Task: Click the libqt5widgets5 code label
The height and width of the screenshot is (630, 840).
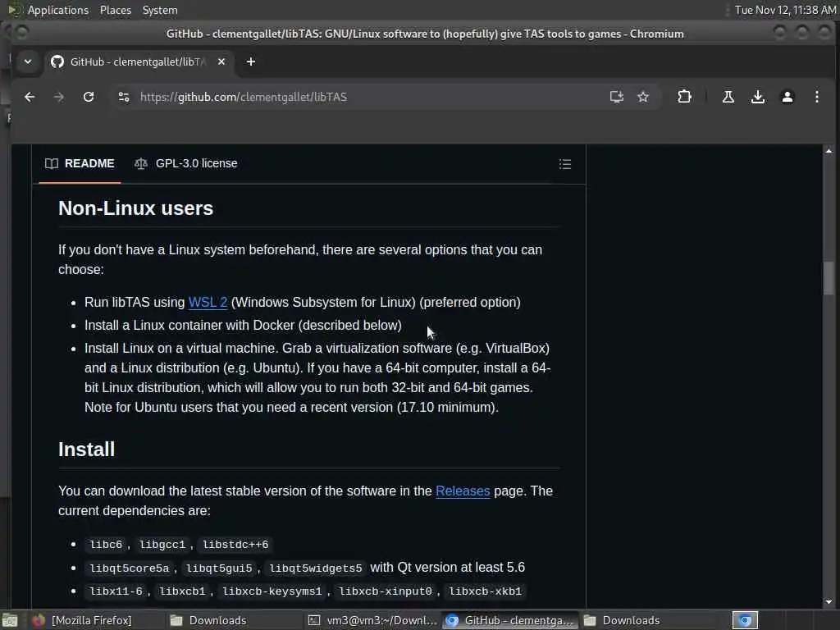Action: coord(316,568)
